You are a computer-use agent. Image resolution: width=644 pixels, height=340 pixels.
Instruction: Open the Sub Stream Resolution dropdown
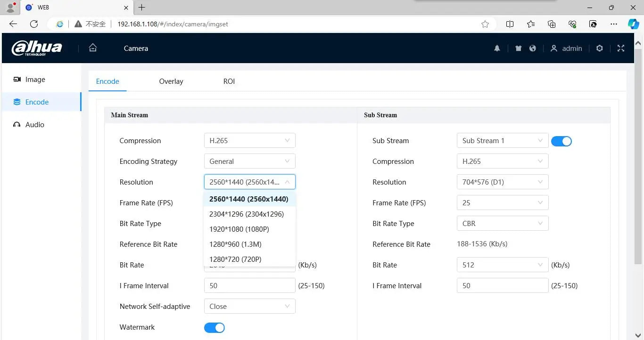503,182
